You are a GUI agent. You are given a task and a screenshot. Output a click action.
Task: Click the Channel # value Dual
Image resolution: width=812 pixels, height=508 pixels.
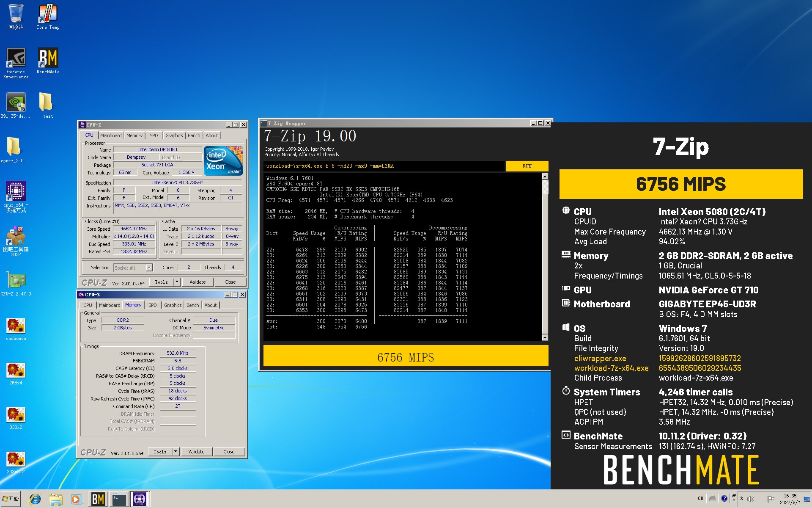pyautogui.click(x=214, y=320)
